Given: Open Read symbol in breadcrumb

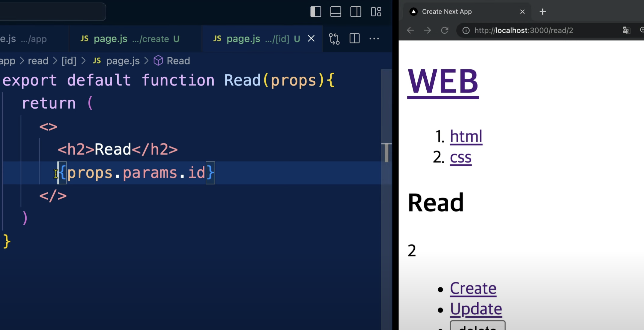Looking at the screenshot, I should (x=178, y=61).
